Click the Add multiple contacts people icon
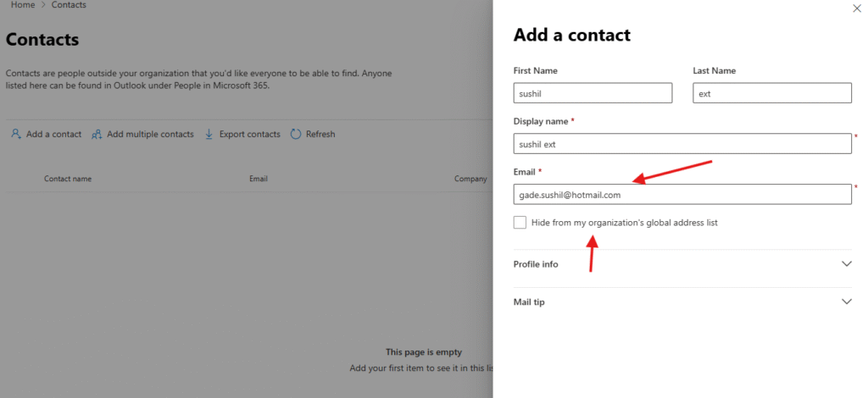 point(97,134)
